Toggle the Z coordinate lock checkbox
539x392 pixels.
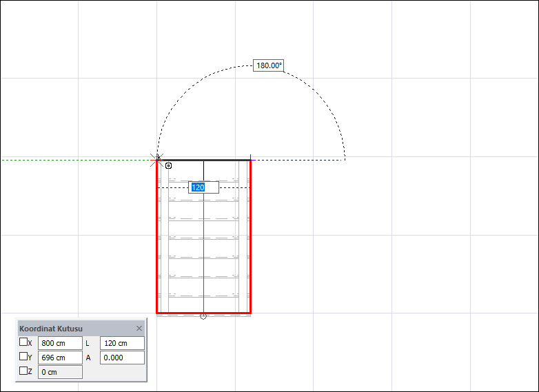click(23, 371)
